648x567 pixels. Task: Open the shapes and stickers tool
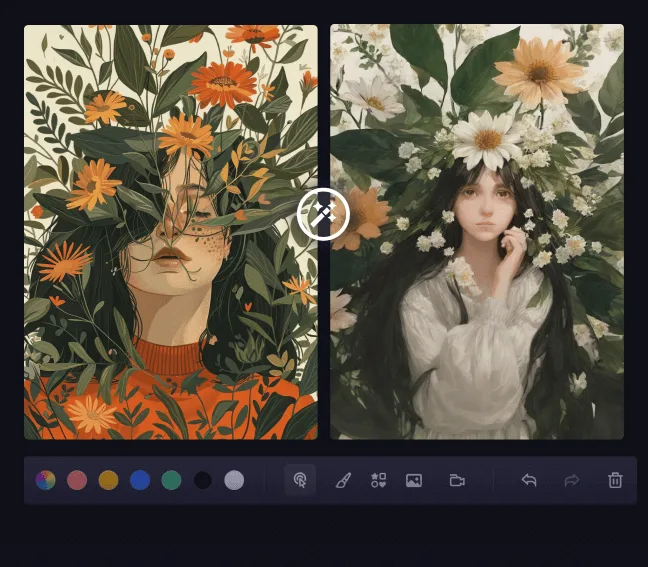[x=378, y=480]
